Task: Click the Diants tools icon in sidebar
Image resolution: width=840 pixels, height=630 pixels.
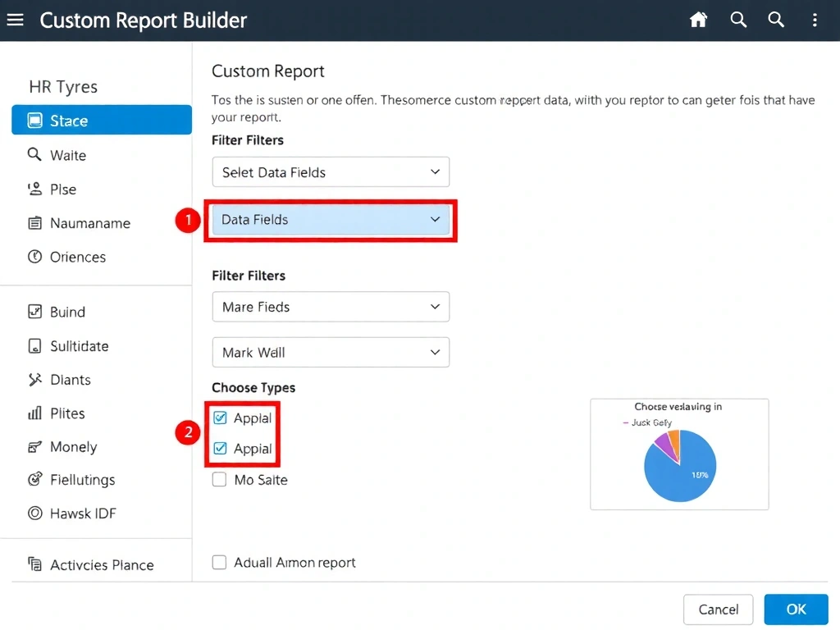Action: 34,379
